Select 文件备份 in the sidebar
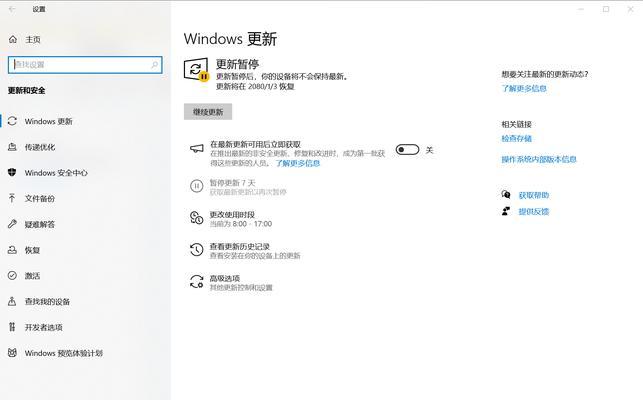 85,199
